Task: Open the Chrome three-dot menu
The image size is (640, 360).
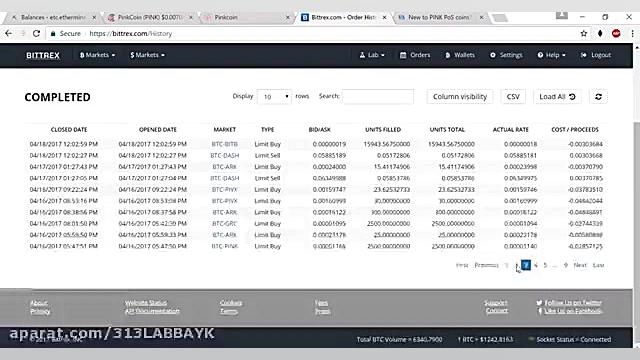Action: (632, 33)
